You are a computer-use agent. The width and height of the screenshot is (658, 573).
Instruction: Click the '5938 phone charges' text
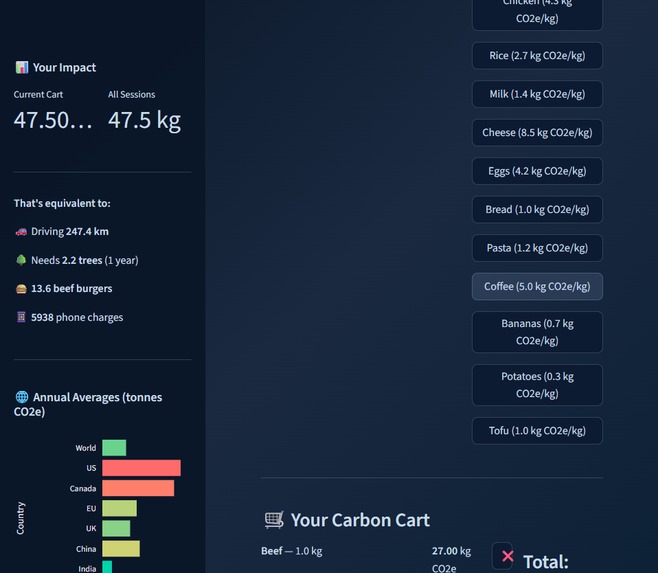pyautogui.click(x=77, y=317)
